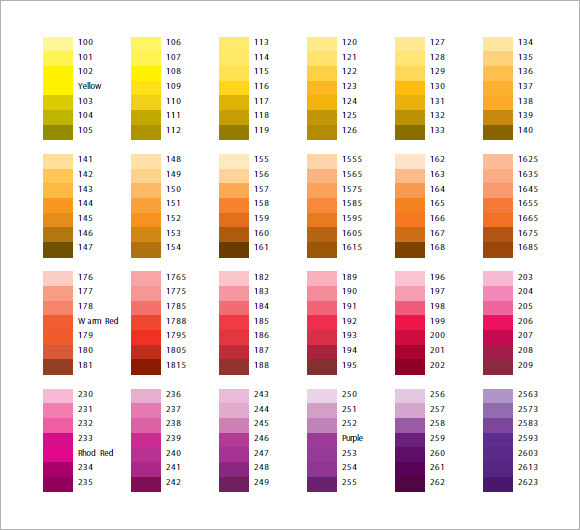The height and width of the screenshot is (530, 580).
Task: Choose swatch 246 magenta
Action: pos(234,440)
